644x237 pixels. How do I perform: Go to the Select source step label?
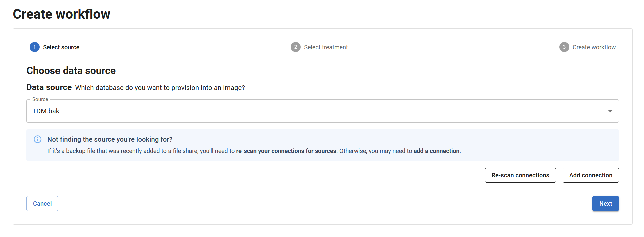(61, 47)
